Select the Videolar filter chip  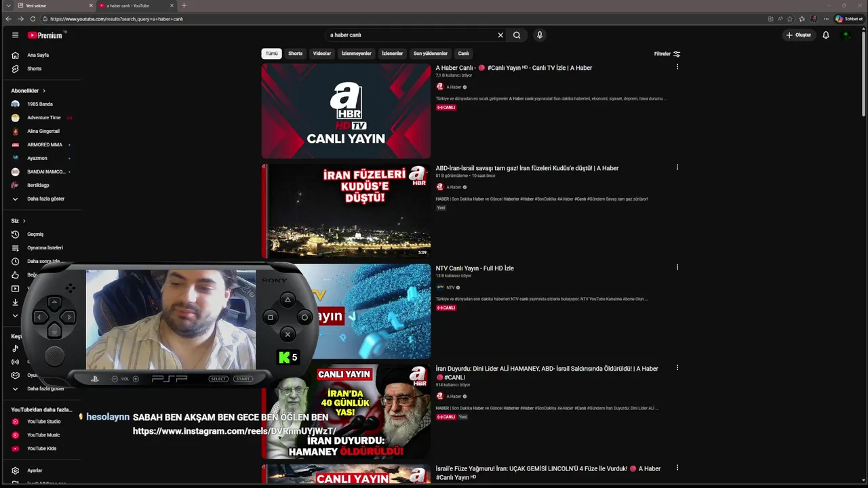[x=322, y=54]
